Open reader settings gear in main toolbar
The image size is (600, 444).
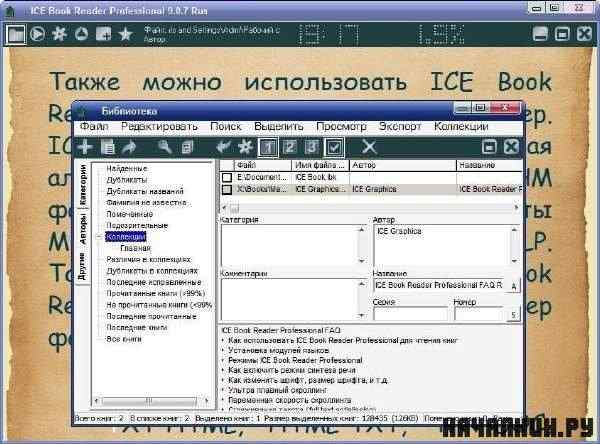(59, 34)
